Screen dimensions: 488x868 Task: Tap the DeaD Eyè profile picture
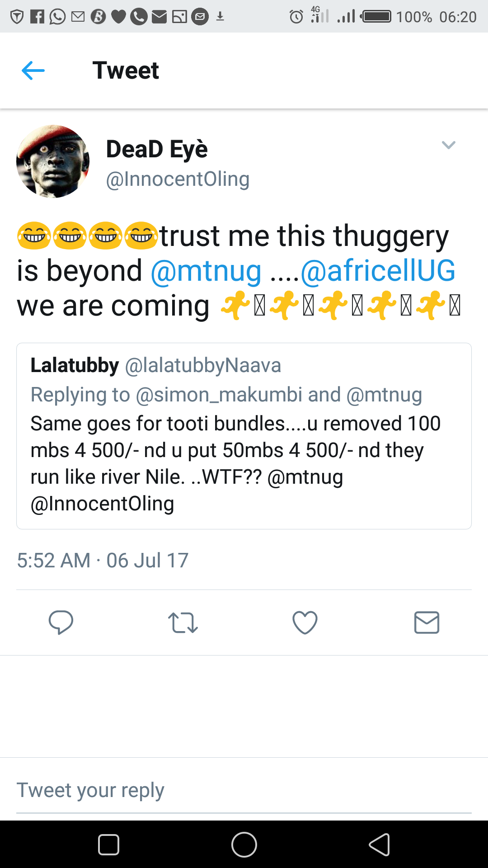coord(53,161)
